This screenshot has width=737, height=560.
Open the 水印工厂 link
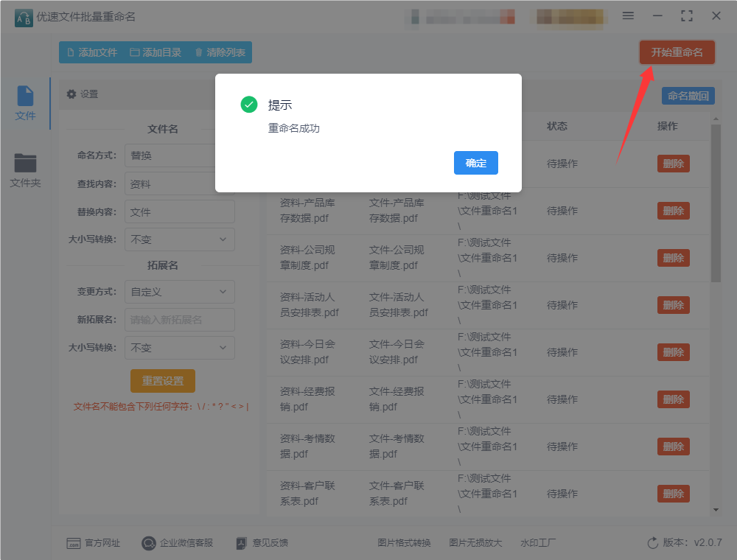pos(538,543)
